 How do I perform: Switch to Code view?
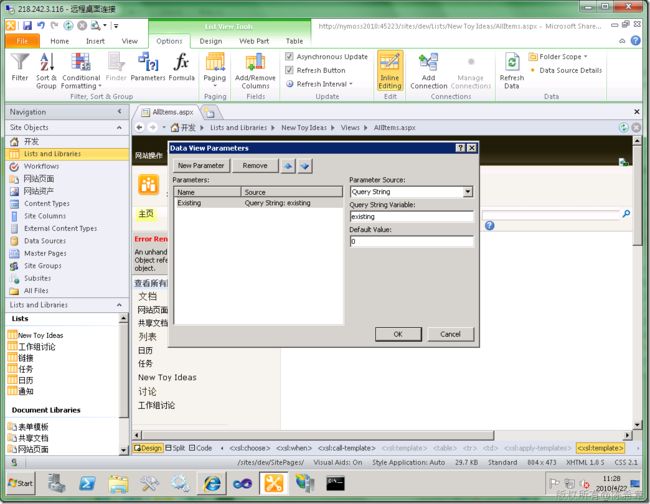point(200,448)
